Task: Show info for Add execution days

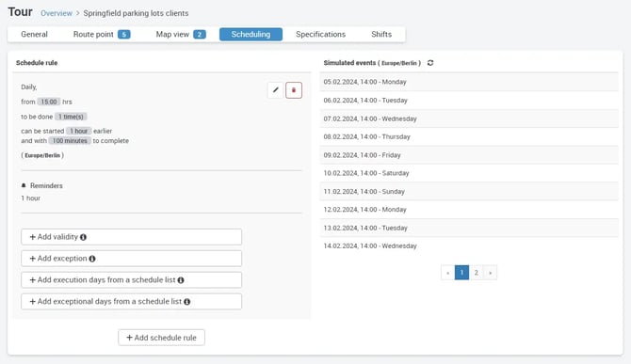Action: tap(181, 280)
